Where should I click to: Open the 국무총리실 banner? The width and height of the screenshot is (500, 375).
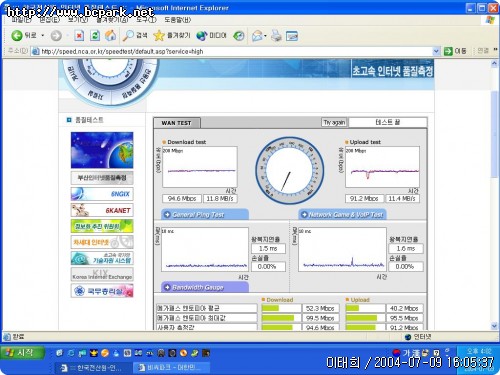tap(102, 291)
